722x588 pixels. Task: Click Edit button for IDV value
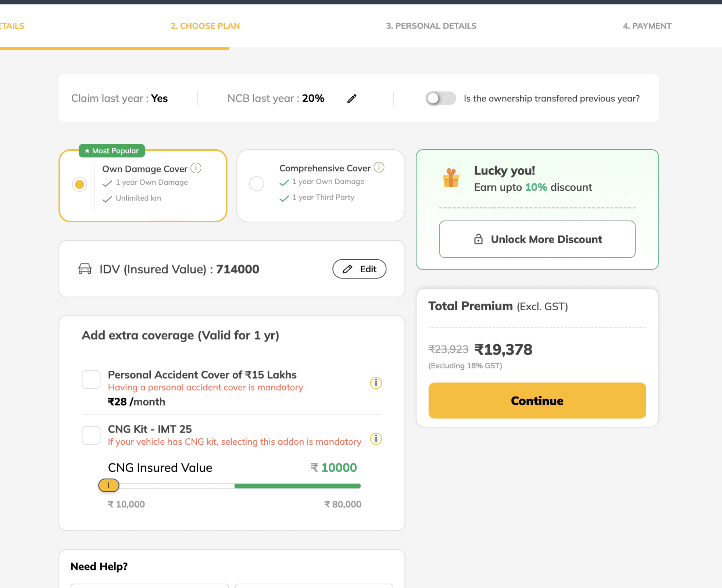[359, 269]
